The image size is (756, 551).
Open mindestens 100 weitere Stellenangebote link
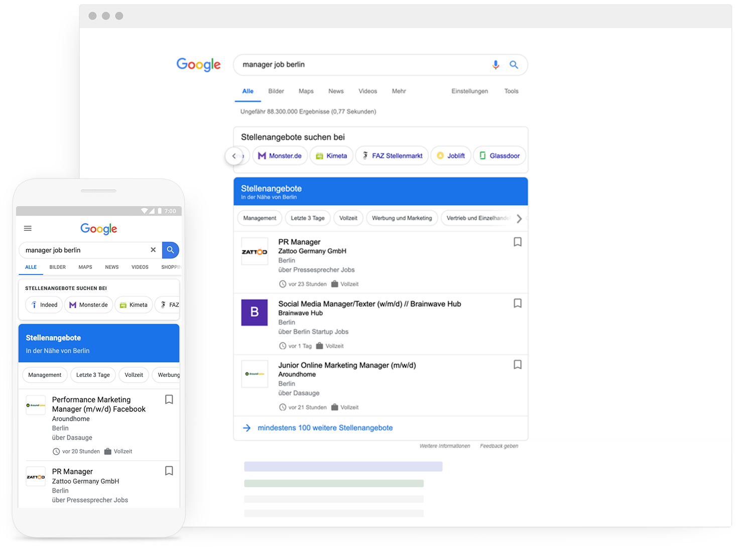tap(325, 428)
